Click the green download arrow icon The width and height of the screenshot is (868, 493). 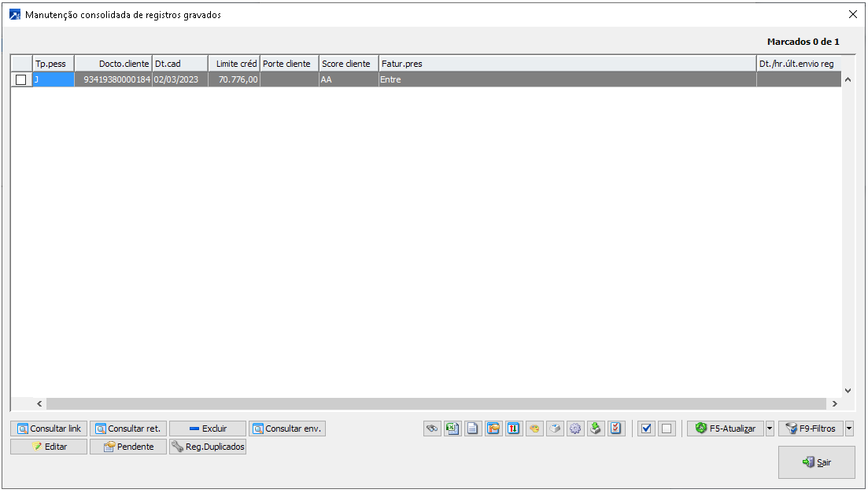(597, 429)
